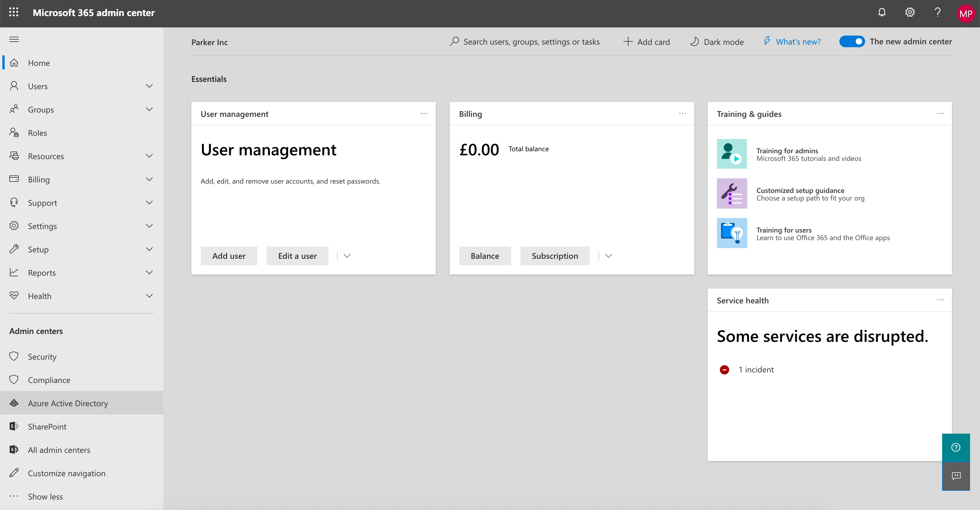Screen dimensions: 980x510
Task: Click the SharePoint icon
Action: tap(14, 426)
